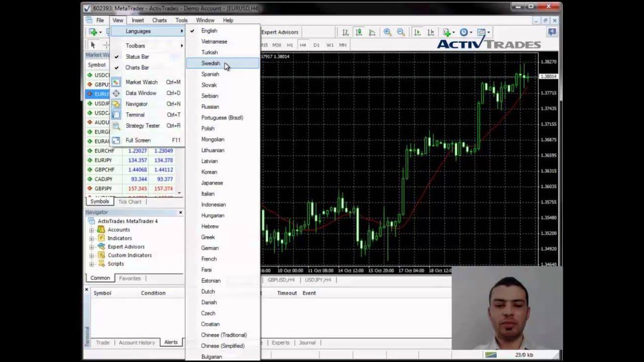Screen dimensions: 644x362
Task: Select the W1 timeframe button
Action: 330,45
